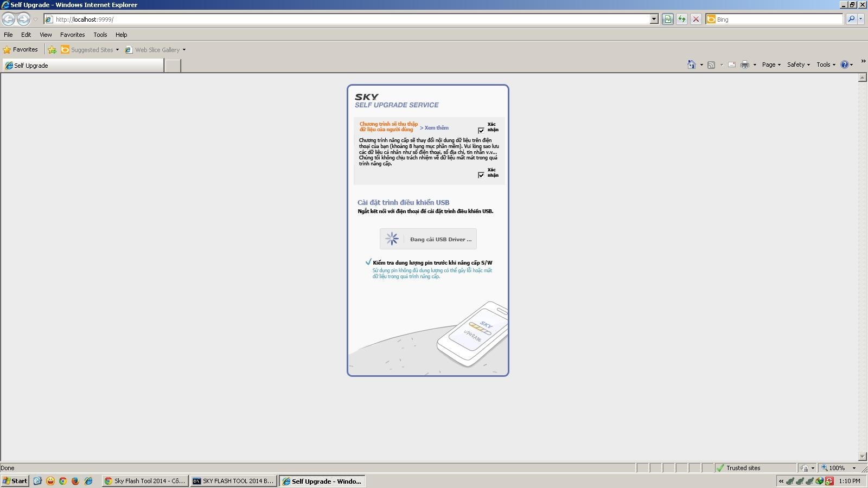Expand the Home button dropdown arrow
The height and width of the screenshot is (488, 868).
point(701,65)
